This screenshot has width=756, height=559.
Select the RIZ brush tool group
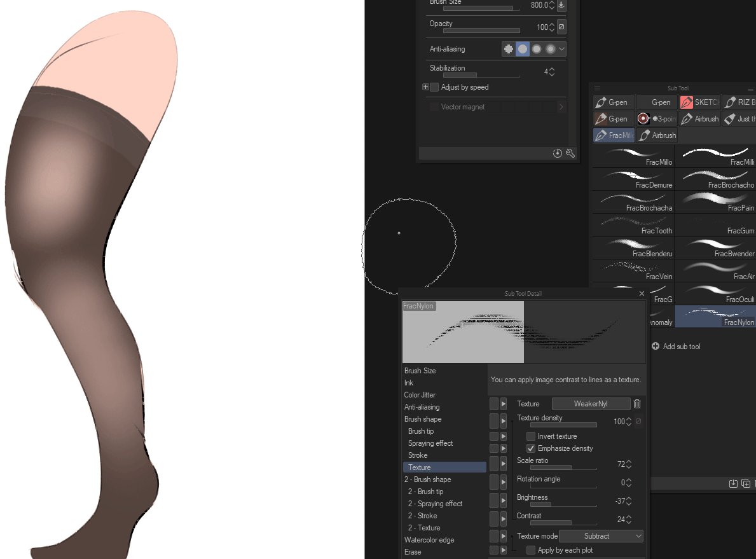[x=739, y=102]
